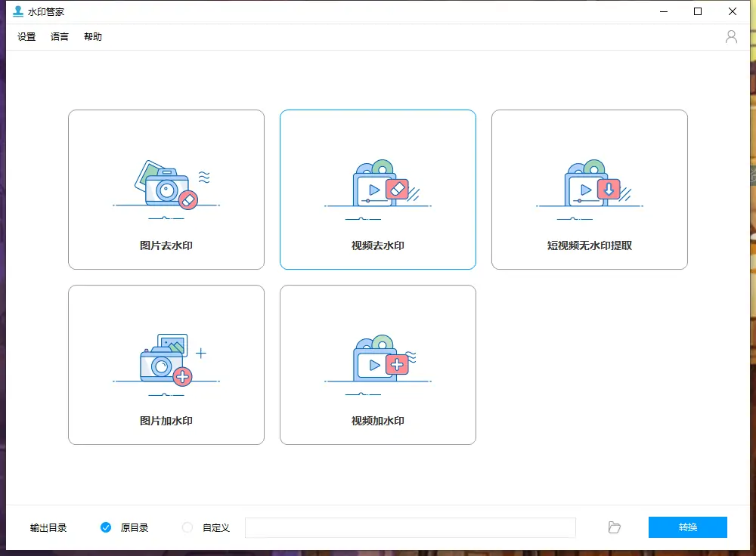Image resolution: width=756 pixels, height=556 pixels.
Task: Open 短视频无水印提取 short video extraction tool
Action: [589, 190]
